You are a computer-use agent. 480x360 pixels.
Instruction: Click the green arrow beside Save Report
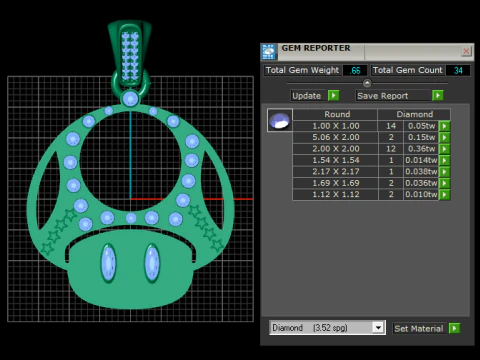point(438,96)
